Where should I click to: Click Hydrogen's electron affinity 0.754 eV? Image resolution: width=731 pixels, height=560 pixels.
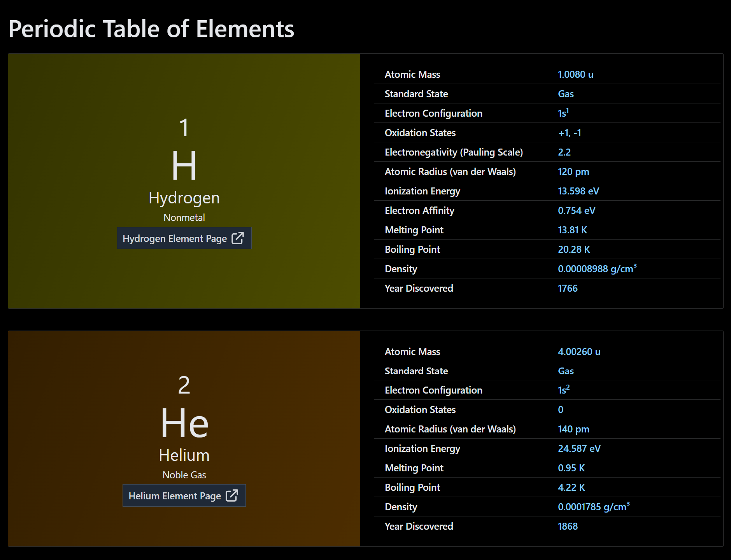point(577,210)
